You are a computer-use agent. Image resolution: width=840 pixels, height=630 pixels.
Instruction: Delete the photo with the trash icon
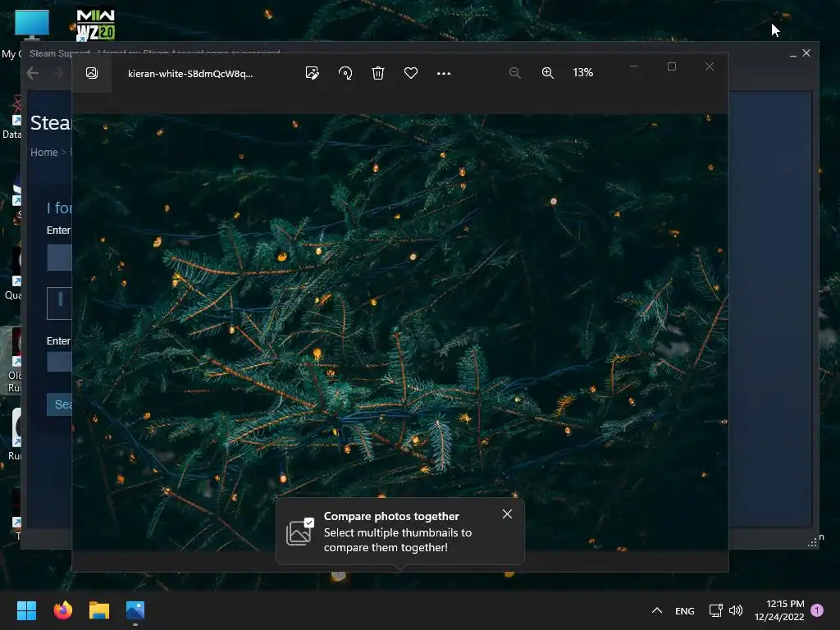(378, 73)
